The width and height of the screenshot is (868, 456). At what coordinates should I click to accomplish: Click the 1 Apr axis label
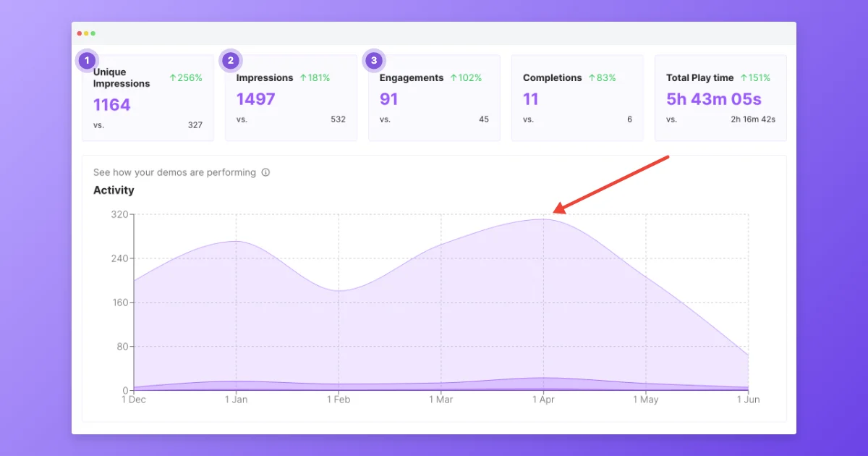(x=543, y=400)
